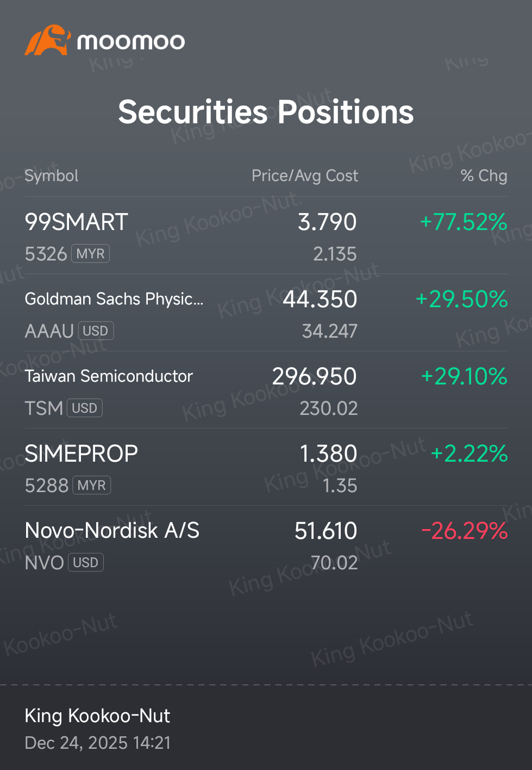Open the SIMEPROP position row
The image size is (532, 770).
(x=266, y=467)
